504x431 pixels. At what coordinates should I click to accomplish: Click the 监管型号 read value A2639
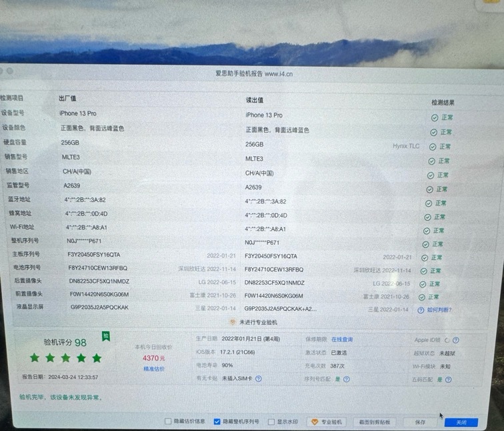tap(253, 187)
